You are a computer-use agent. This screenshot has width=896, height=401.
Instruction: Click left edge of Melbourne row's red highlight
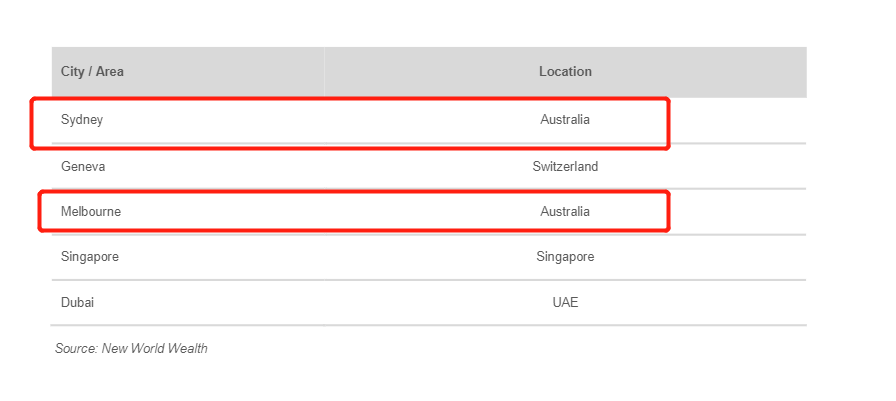tap(40, 211)
